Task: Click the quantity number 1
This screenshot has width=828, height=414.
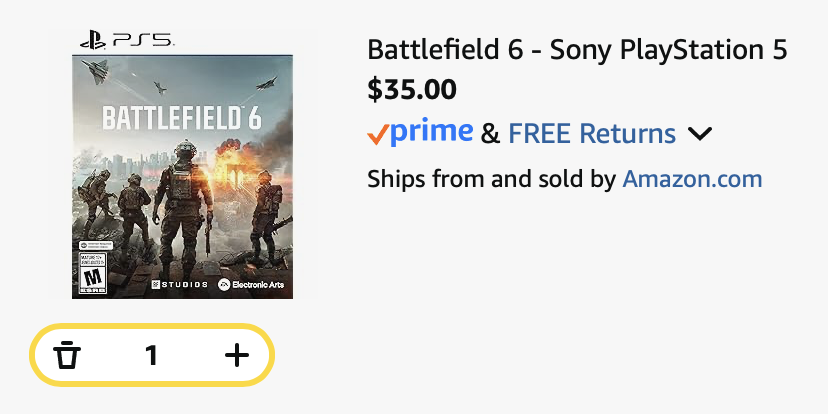Action: click(151, 354)
